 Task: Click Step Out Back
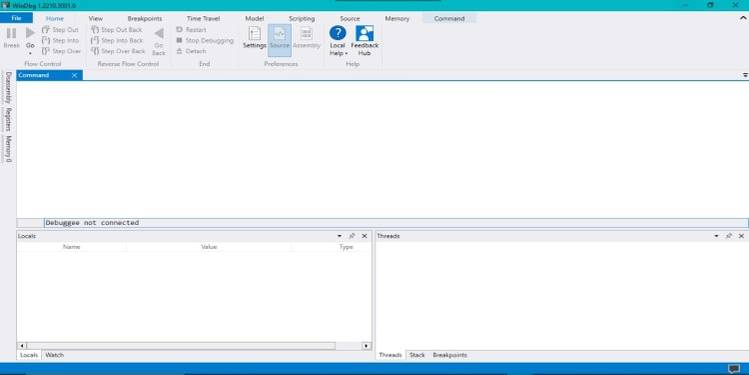(x=117, y=30)
